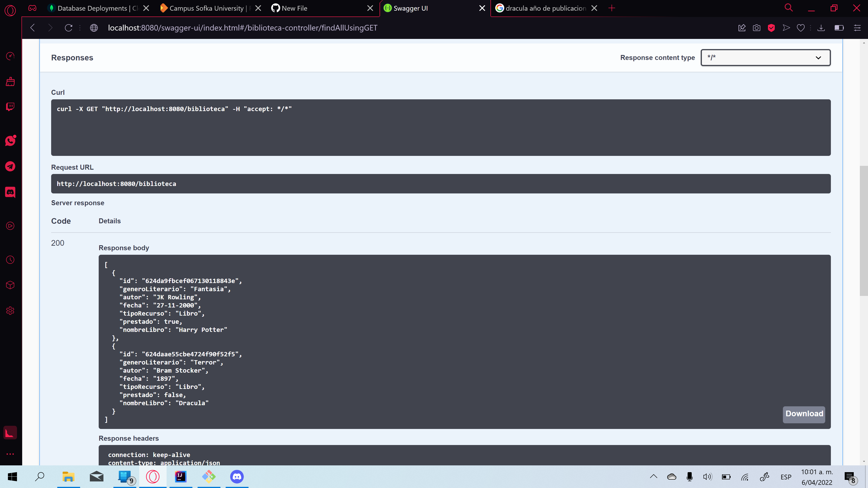The width and height of the screenshot is (868, 488).
Task: Open Discord from the sidebar
Action: click(10, 192)
